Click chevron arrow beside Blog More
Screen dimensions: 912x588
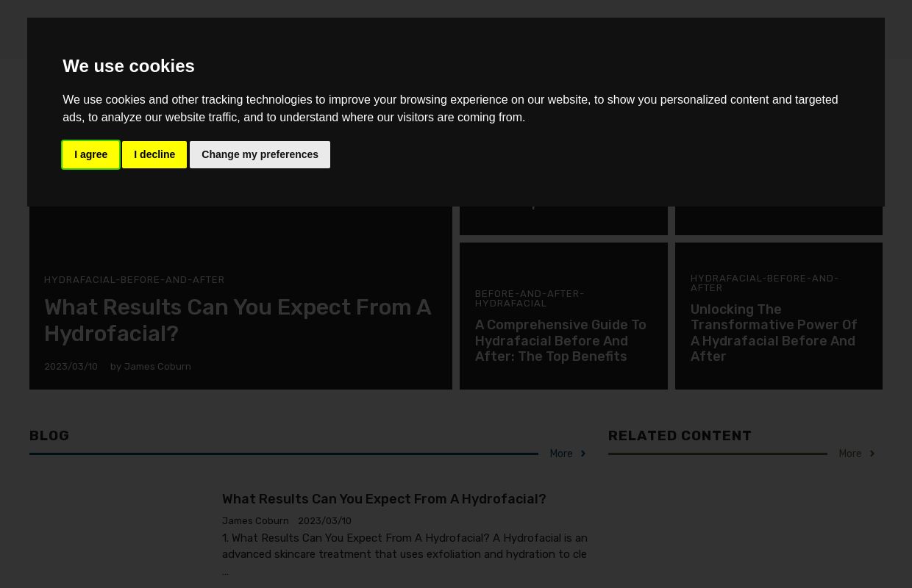[x=583, y=454]
